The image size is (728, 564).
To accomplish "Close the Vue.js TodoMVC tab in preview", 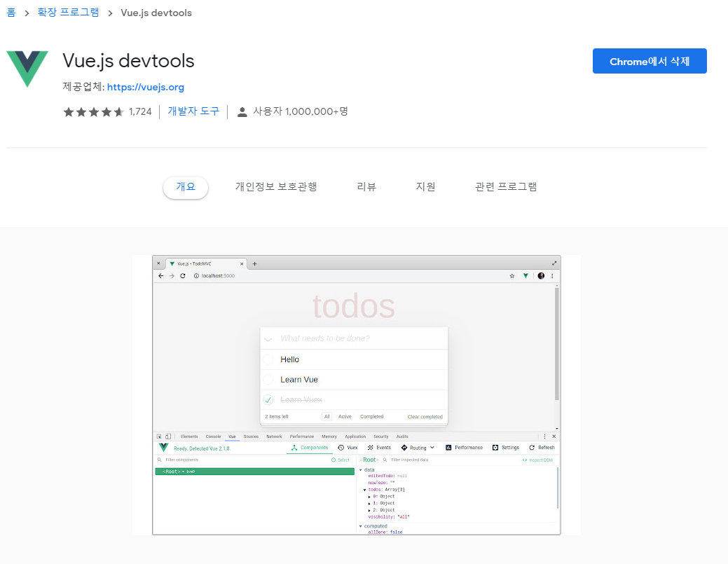I will pos(242,263).
